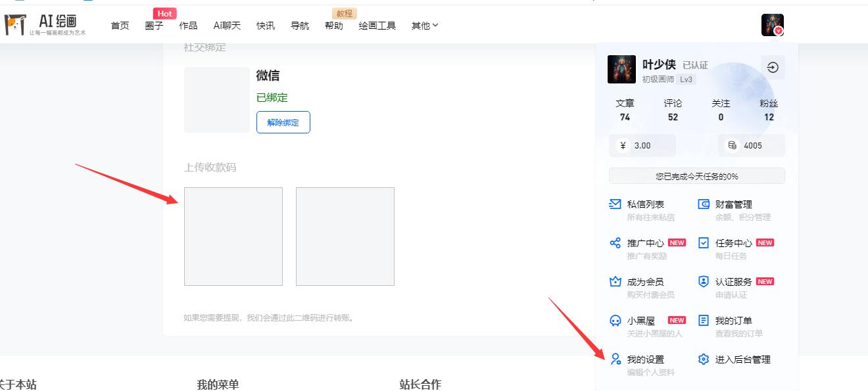Screen dimensions: 868x391
Task: Enter 进入后台管理 gear icon
Action: pyautogui.click(x=704, y=359)
